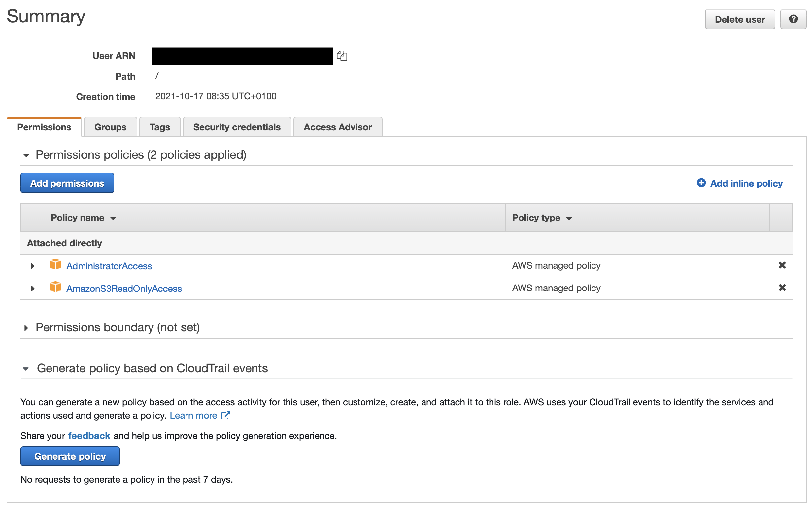Image resolution: width=812 pixels, height=511 pixels.
Task: Click the AdministratorAccess policy box icon
Action: [x=55, y=265]
